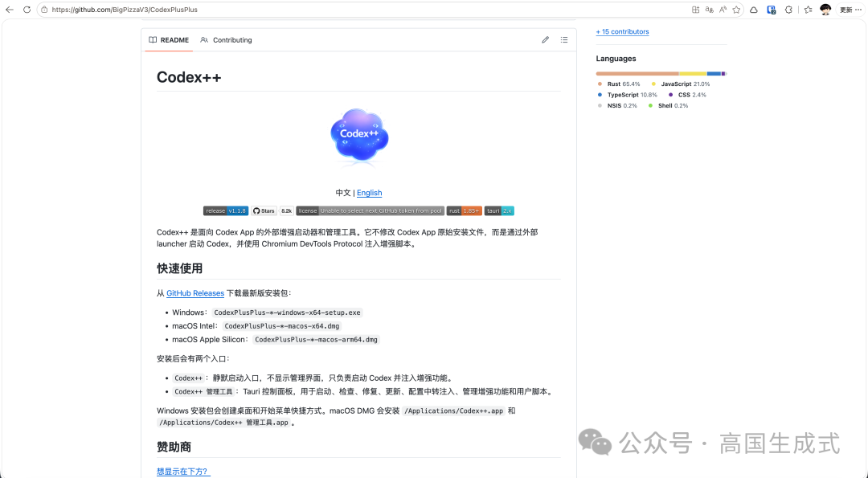The width and height of the screenshot is (868, 478).
Task: Click the README book icon
Action: 153,40
